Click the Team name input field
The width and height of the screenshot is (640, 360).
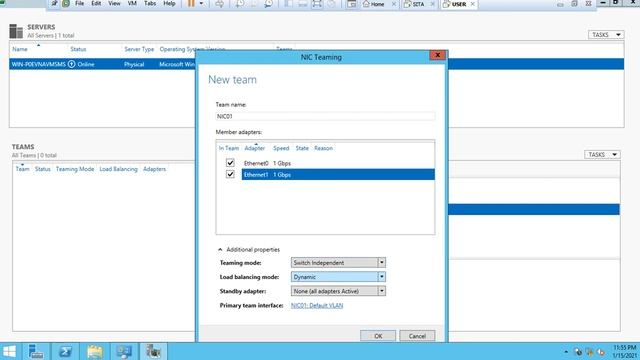tap(325, 116)
